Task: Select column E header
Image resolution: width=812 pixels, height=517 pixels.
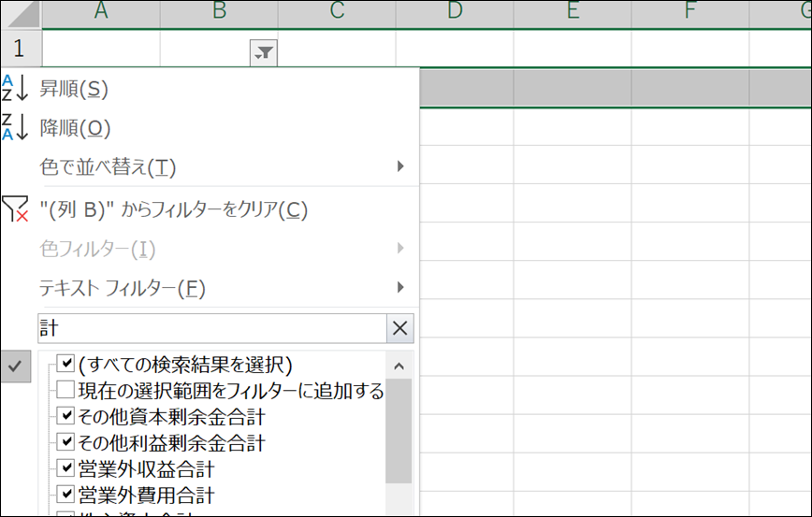Action: click(x=573, y=12)
